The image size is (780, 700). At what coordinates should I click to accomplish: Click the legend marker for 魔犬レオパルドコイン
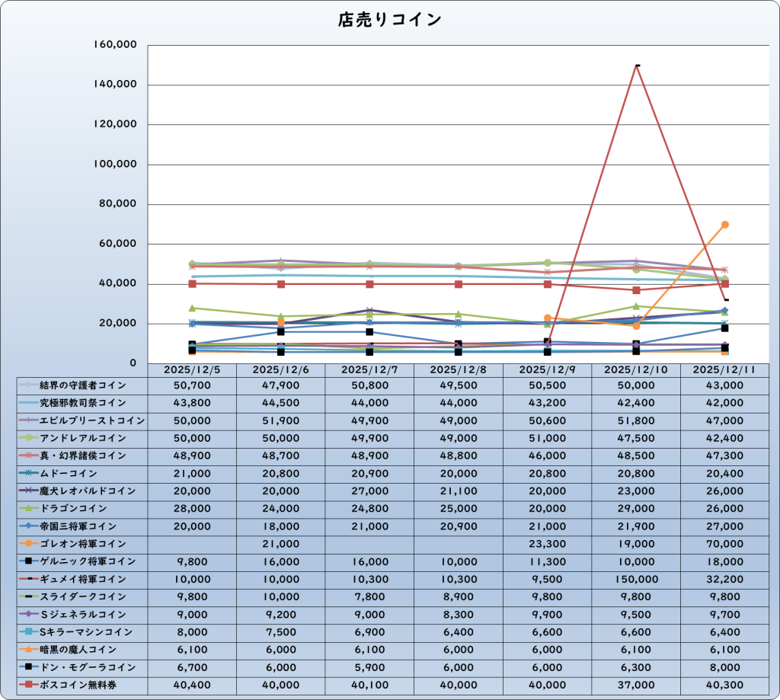28,491
